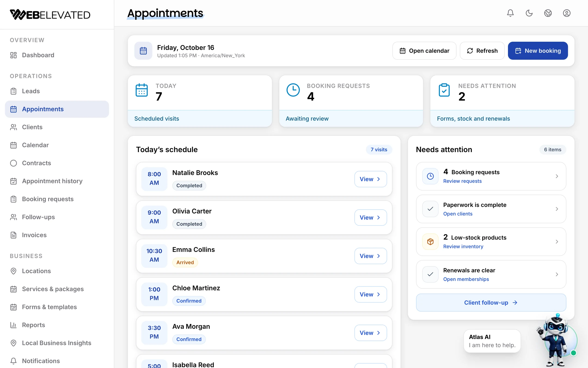Expand the Renewals are clear row chevron
The image size is (588, 368).
click(x=557, y=275)
